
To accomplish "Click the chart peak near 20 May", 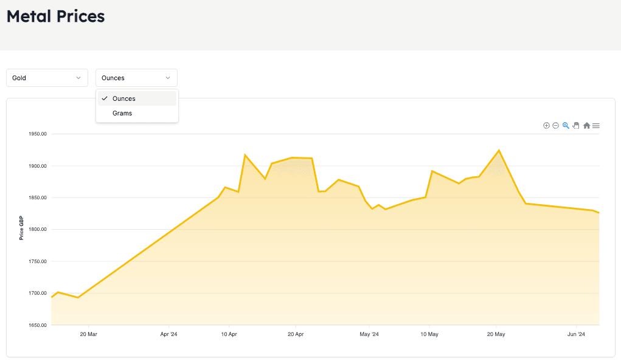I will (499, 150).
